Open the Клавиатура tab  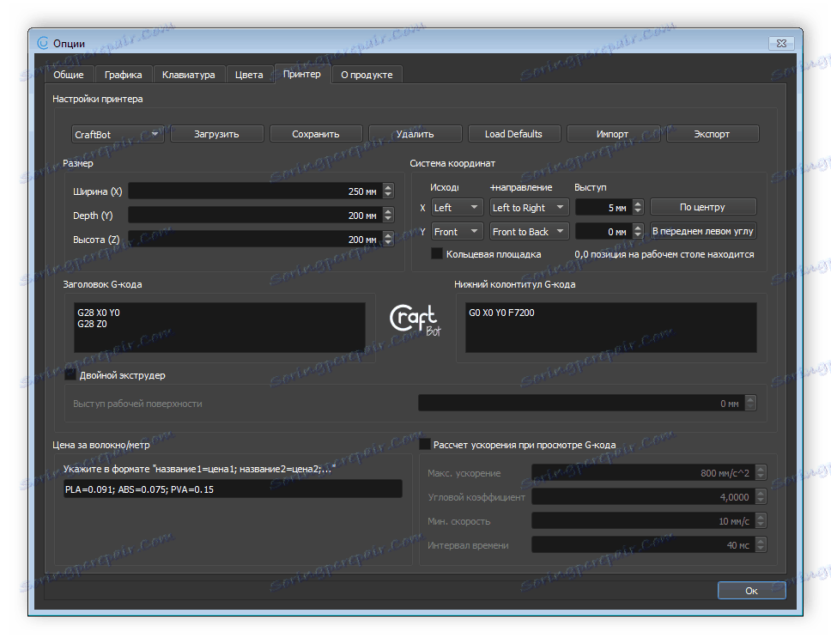click(188, 75)
